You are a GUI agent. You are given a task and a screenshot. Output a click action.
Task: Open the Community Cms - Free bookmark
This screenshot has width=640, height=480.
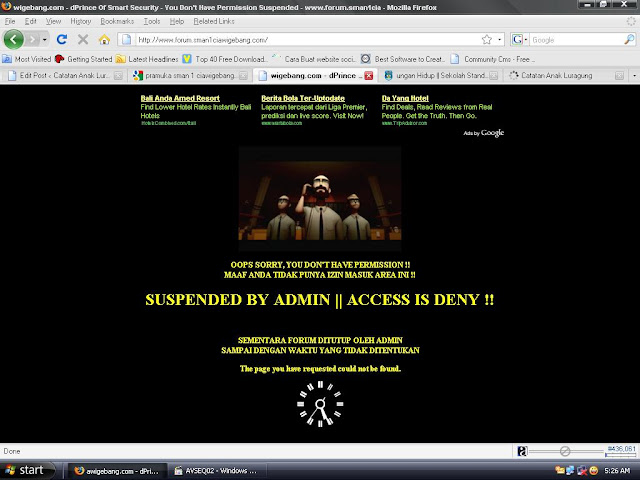[493, 59]
